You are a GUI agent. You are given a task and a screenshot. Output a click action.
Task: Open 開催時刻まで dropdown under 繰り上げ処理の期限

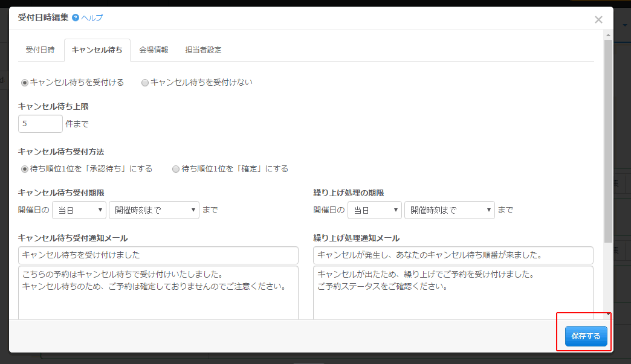pos(449,210)
